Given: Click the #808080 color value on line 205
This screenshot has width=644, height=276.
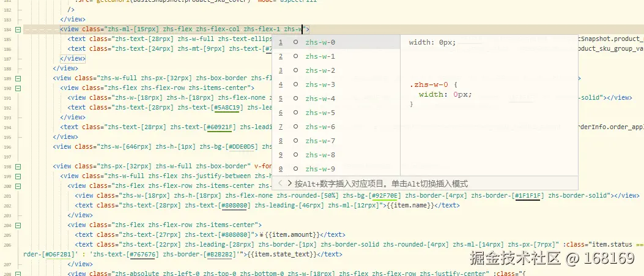Looking at the screenshot, I should click(234, 235).
